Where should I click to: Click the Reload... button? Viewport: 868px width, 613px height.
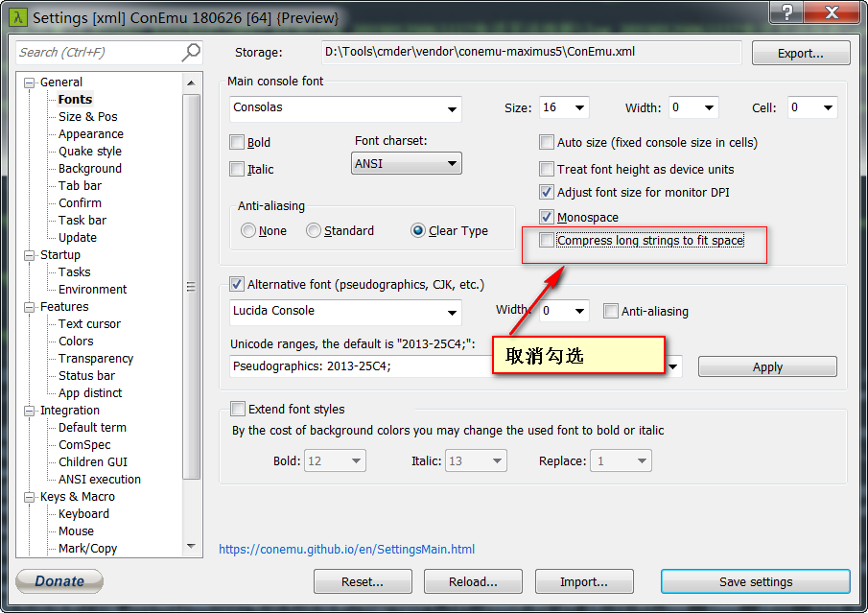click(473, 581)
